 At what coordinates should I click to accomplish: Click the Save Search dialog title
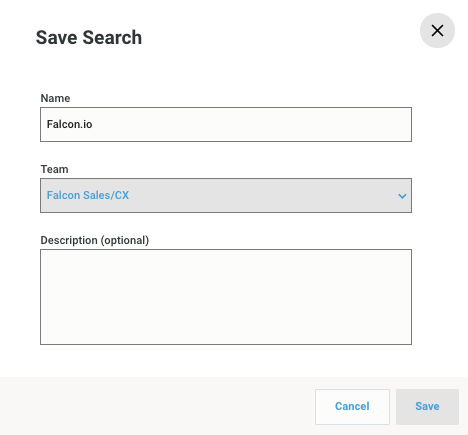[89, 37]
